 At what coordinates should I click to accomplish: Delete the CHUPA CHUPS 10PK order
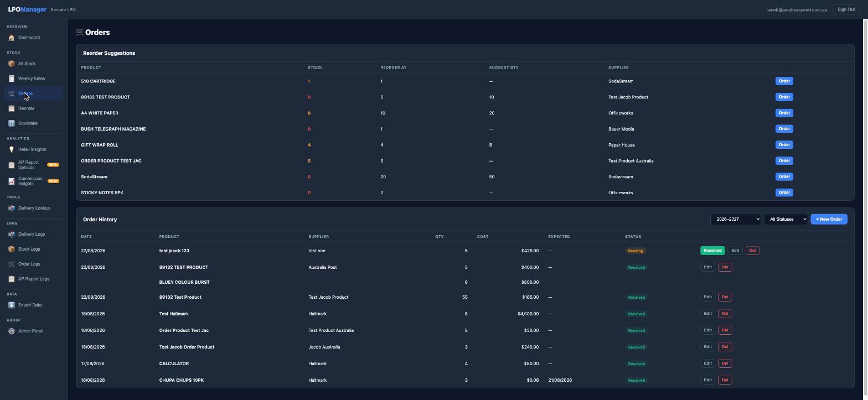(x=725, y=380)
